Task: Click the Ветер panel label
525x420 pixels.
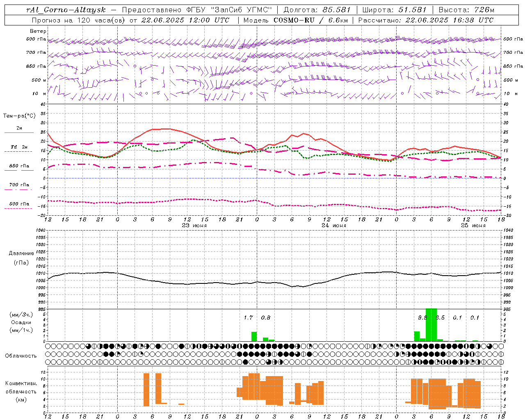Action: (x=38, y=31)
